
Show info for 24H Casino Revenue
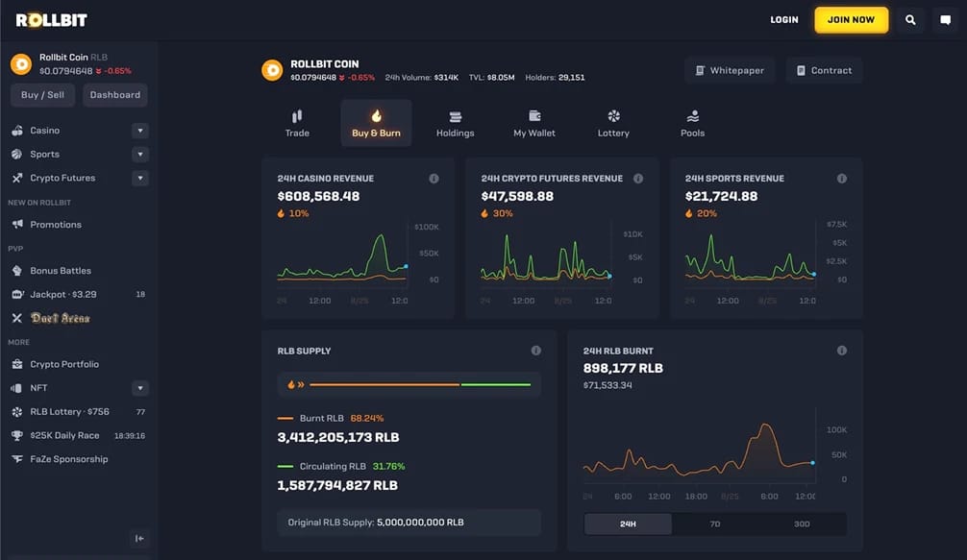click(434, 179)
